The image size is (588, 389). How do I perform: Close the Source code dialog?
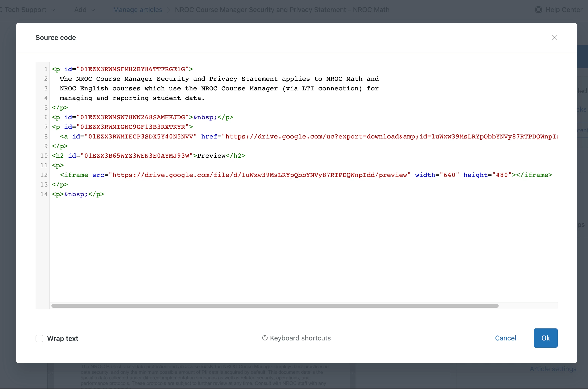coord(555,38)
